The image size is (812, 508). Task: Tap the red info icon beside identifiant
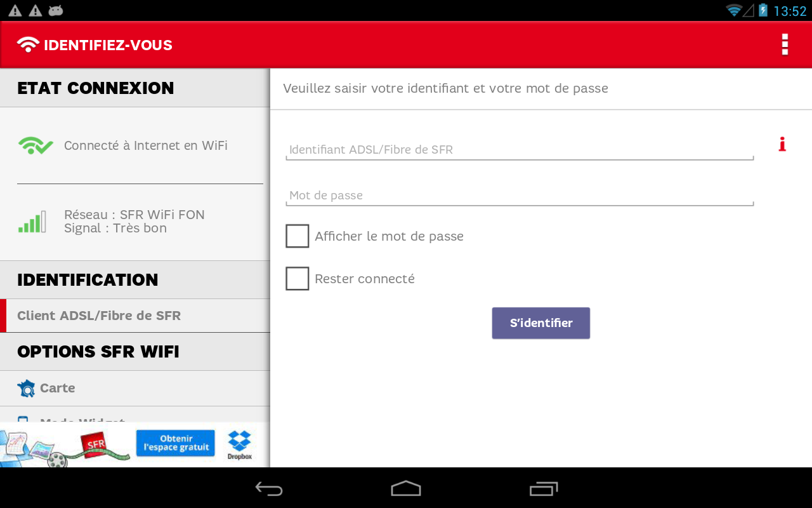click(x=782, y=145)
